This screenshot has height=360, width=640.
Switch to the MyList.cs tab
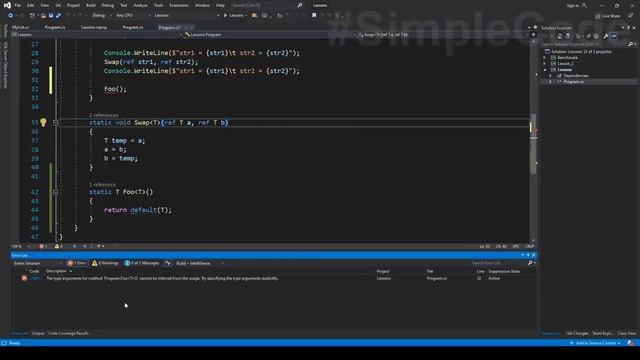coord(20,27)
